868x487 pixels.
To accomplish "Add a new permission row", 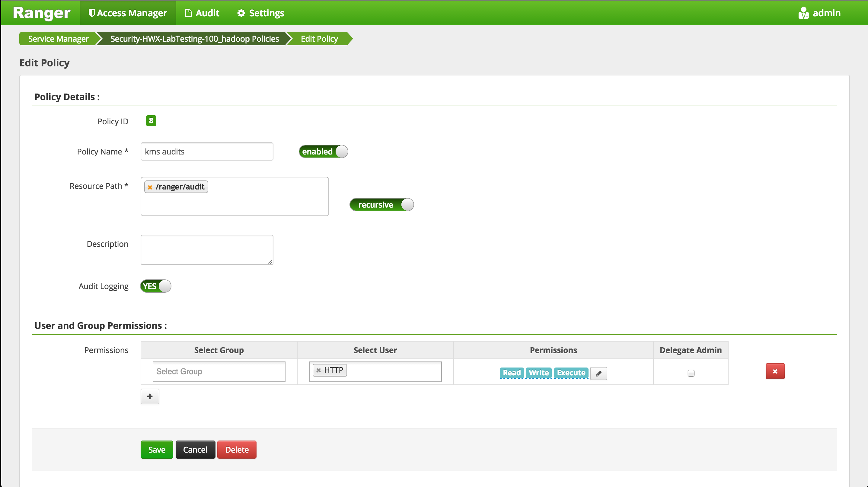I will click(x=150, y=396).
